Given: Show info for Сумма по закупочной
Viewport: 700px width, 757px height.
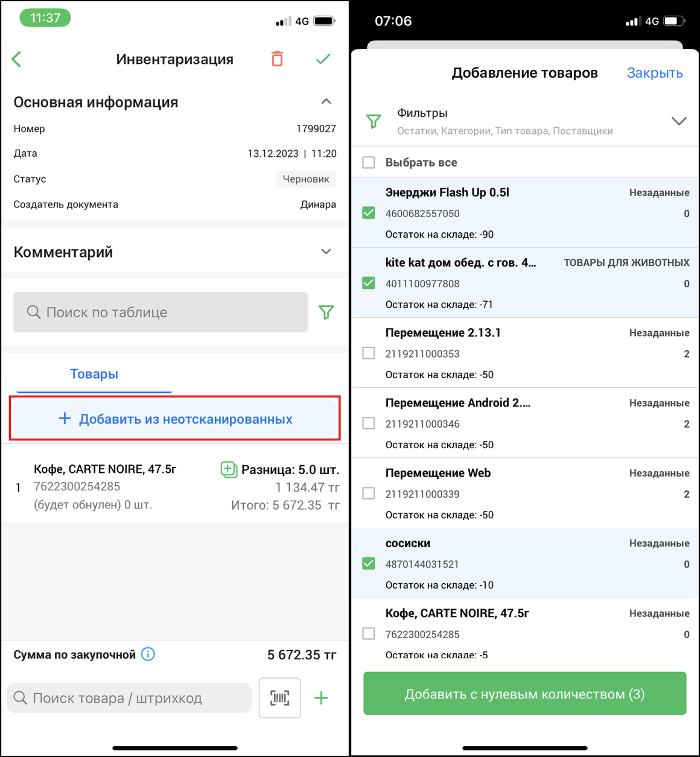Looking at the screenshot, I should click(x=148, y=654).
